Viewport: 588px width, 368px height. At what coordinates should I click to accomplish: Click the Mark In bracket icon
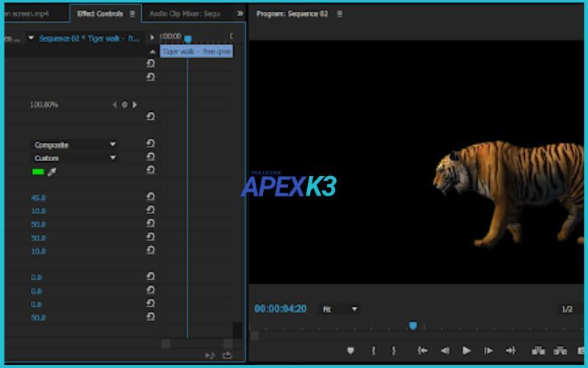[374, 351]
